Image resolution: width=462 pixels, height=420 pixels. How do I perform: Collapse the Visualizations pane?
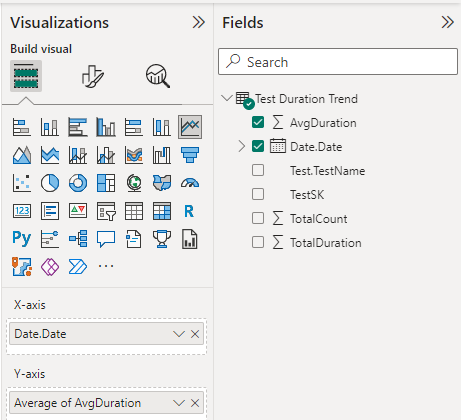(199, 22)
